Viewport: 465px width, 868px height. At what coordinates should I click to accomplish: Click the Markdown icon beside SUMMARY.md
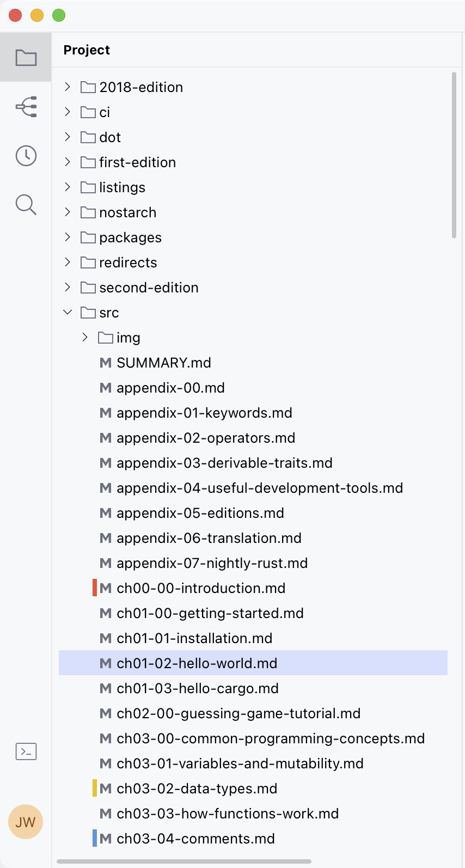[x=106, y=363]
